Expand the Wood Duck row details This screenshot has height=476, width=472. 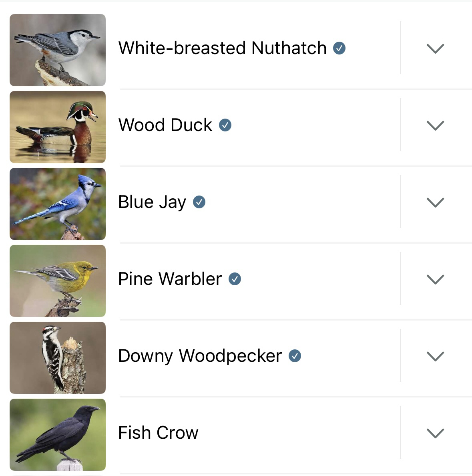[435, 126]
